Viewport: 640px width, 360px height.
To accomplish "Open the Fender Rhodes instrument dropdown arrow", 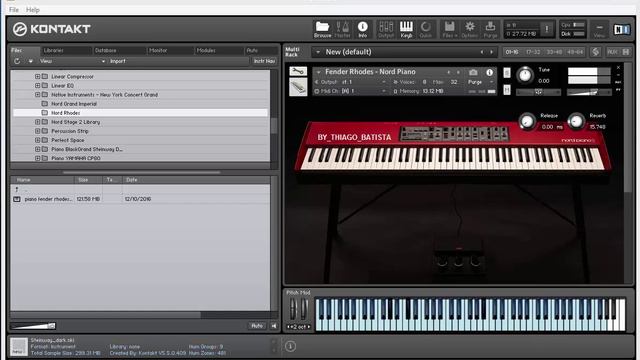I will pos(319,72).
